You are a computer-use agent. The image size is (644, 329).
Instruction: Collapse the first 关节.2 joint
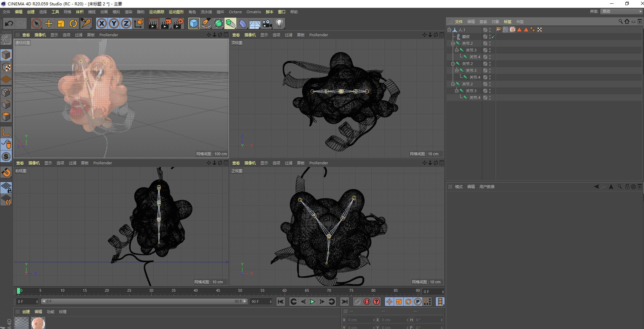coord(453,43)
